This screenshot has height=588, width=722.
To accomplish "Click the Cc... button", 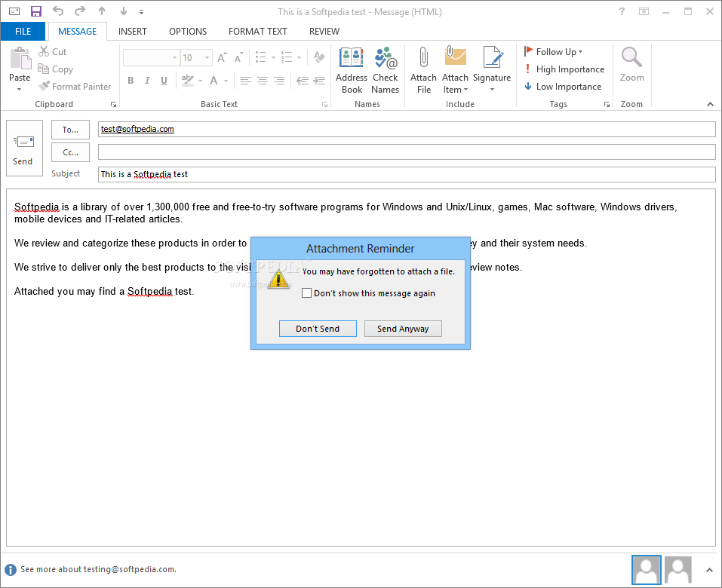I will point(70,152).
